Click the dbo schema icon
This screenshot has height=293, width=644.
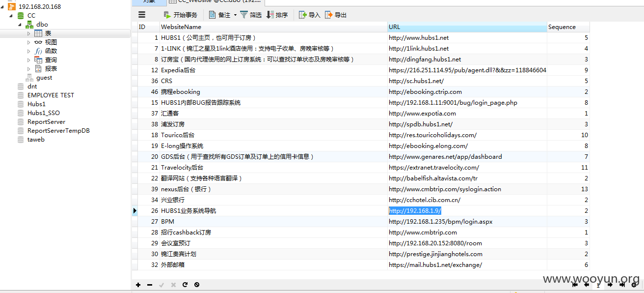[x=29, y=24]
